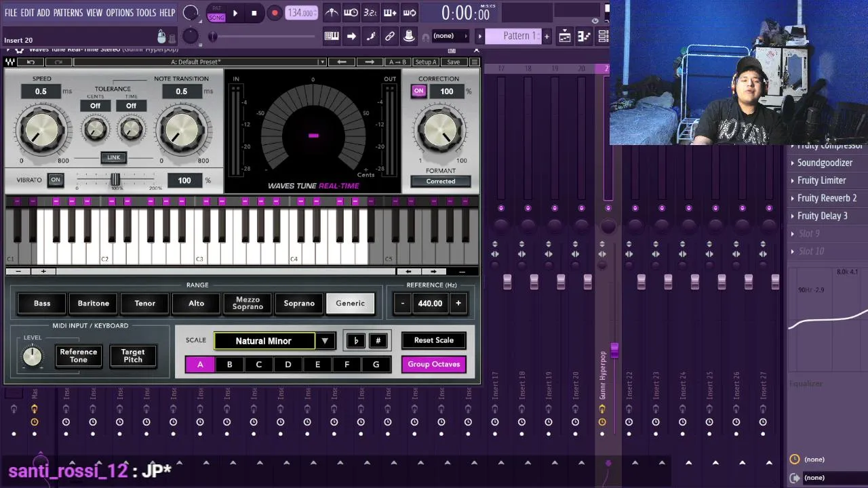This screenshot has height=488, width=868.
Task: Click Reset Scale
Action: pyautogui.click(x=434, y=340)
